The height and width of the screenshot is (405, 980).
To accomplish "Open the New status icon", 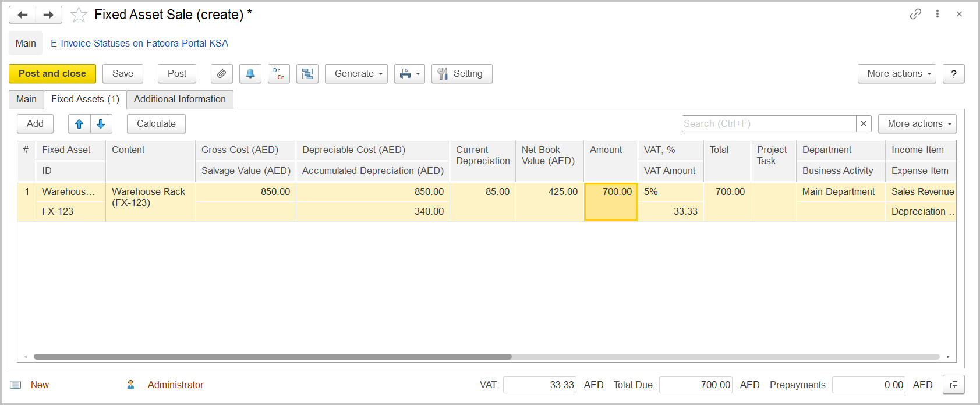I will (x=16, y=385).
